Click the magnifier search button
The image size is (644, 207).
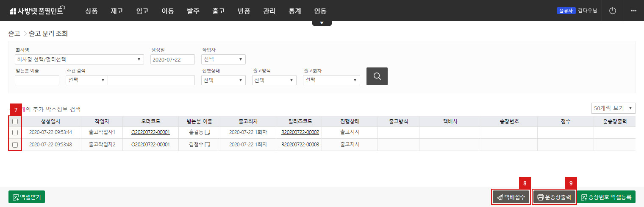(377, 76)
